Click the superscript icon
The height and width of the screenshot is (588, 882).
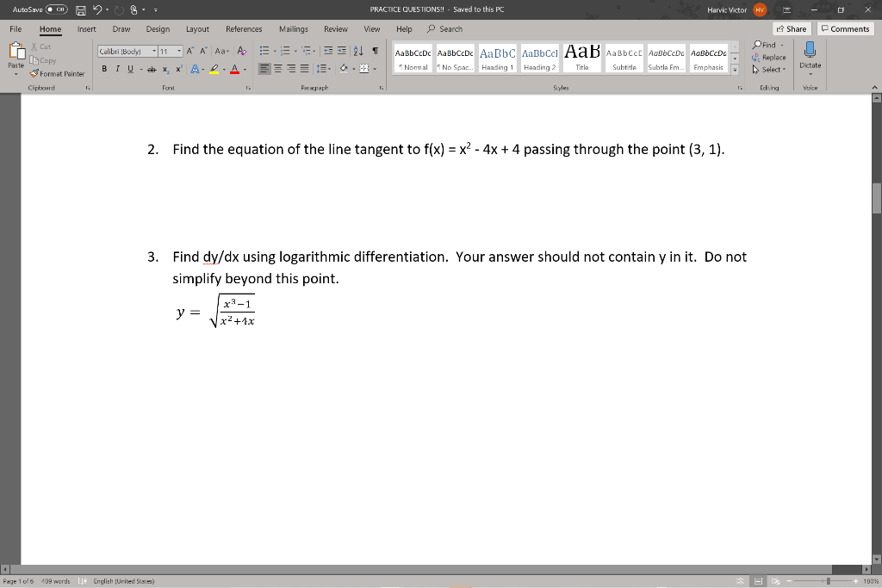pos(179,67)
